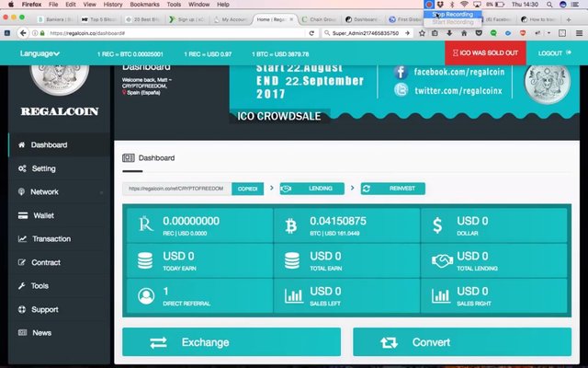Click the REC balance R icon
The width and height of the screenshot is (588, 368).
pyautogui.click(x=146, y=224)
